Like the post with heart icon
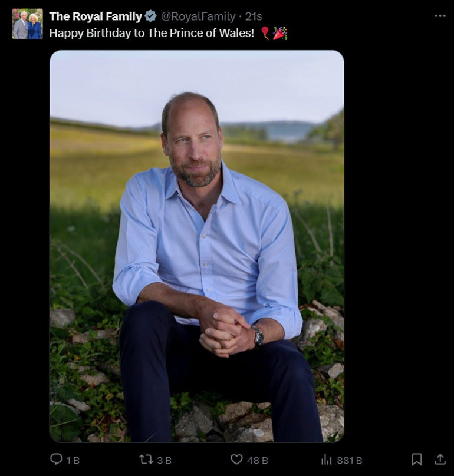The height and width of the screenshot is (476, 454). coord(236,460)
